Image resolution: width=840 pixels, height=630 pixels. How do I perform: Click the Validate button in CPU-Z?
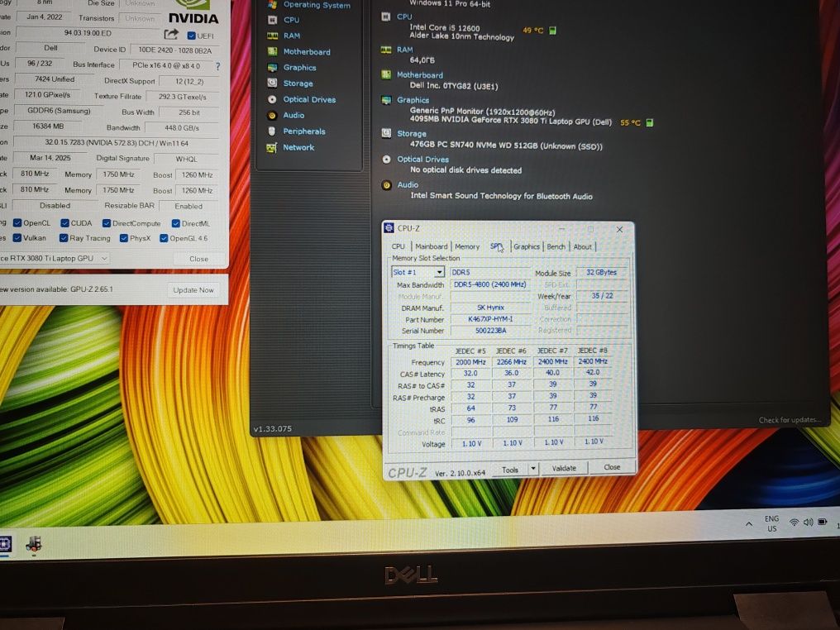point(564,468)
